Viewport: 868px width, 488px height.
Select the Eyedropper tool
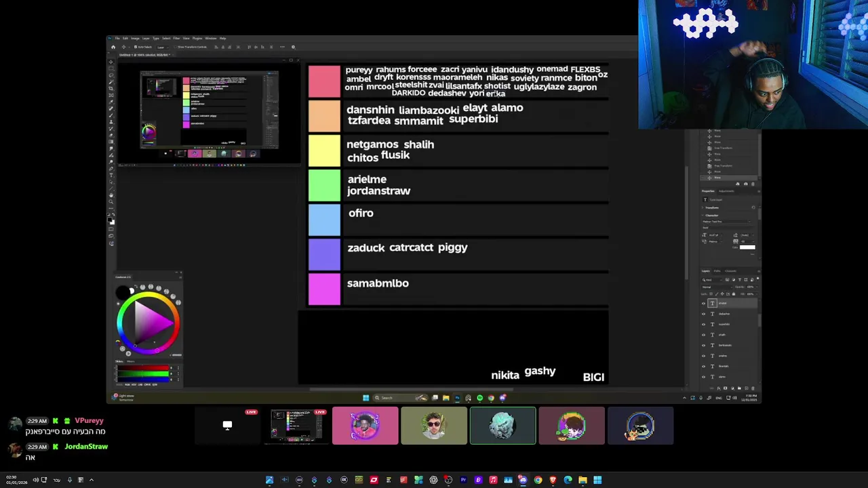111,102
